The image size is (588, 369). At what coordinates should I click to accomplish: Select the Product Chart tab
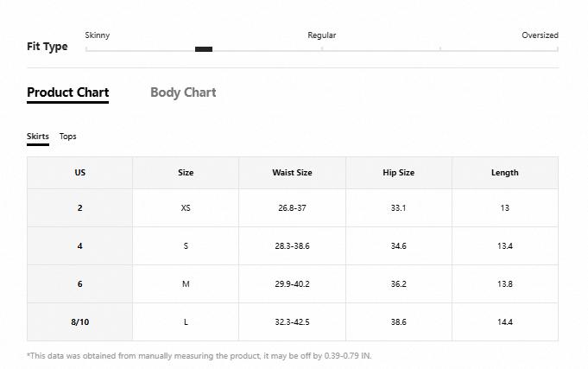pyautogui.click(x=68, y=92)
